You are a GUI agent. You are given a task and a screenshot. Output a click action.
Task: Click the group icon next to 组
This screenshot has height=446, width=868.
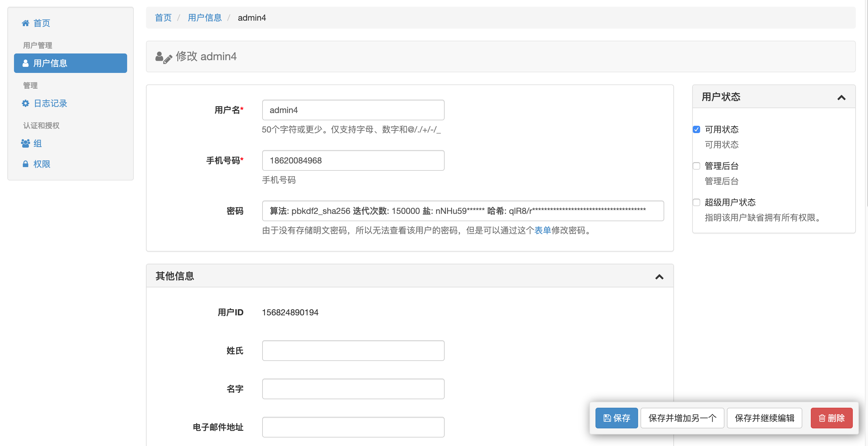(x=26, y=143)
